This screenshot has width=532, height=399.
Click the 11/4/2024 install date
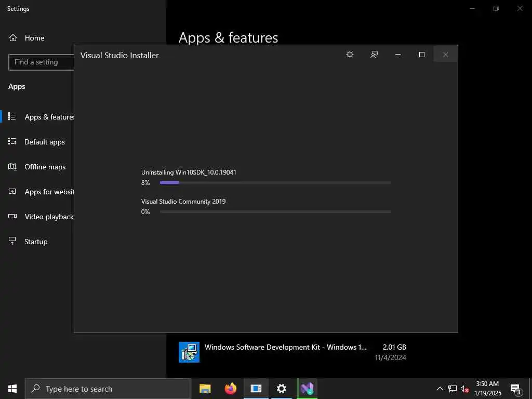[x=391, y=357]
